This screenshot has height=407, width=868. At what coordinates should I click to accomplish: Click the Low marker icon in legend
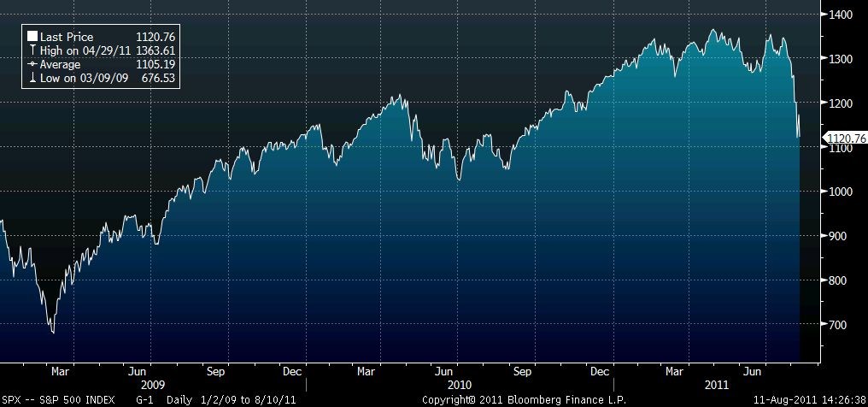(32, 78)
